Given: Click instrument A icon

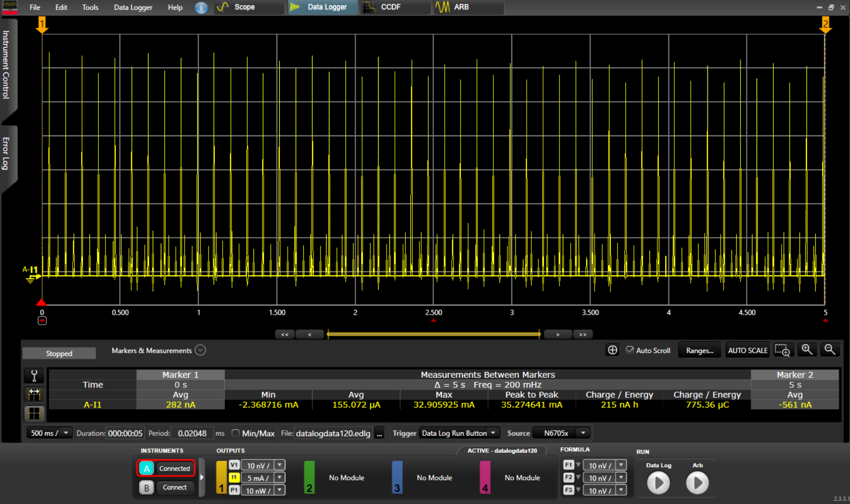Looking at the screenshot, I should tap(147, 468).
